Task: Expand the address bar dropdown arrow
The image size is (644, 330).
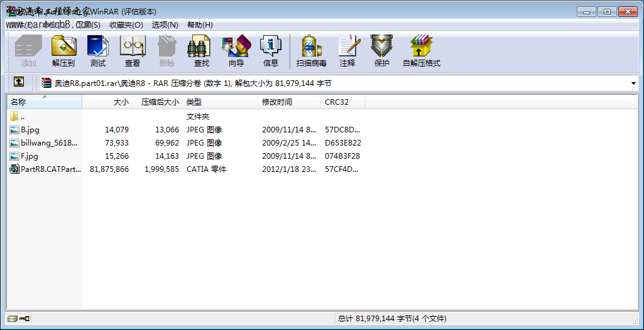Action: tap(633, 83)
